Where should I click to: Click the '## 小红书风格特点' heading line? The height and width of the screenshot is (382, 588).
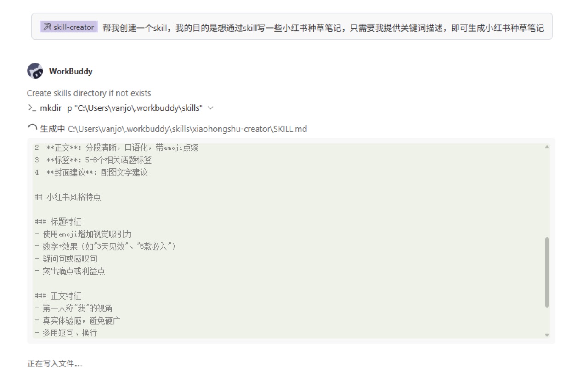click(x=68, y=197)
